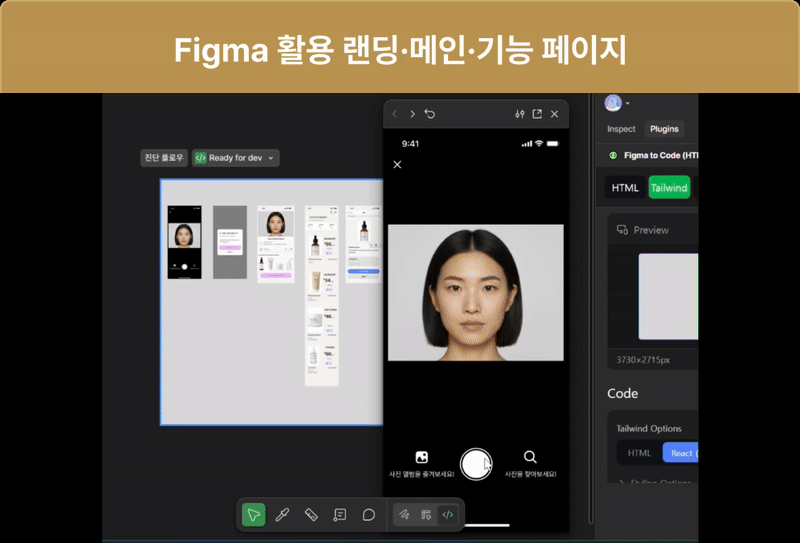The width and height of the screenshot is (800, 543).
Task: Switch to the Inspect tab
Action: point(621,129)
